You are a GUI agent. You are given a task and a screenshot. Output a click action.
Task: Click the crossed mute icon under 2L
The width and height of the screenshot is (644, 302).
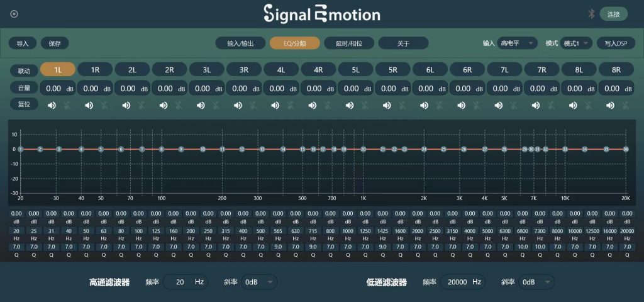142,106
